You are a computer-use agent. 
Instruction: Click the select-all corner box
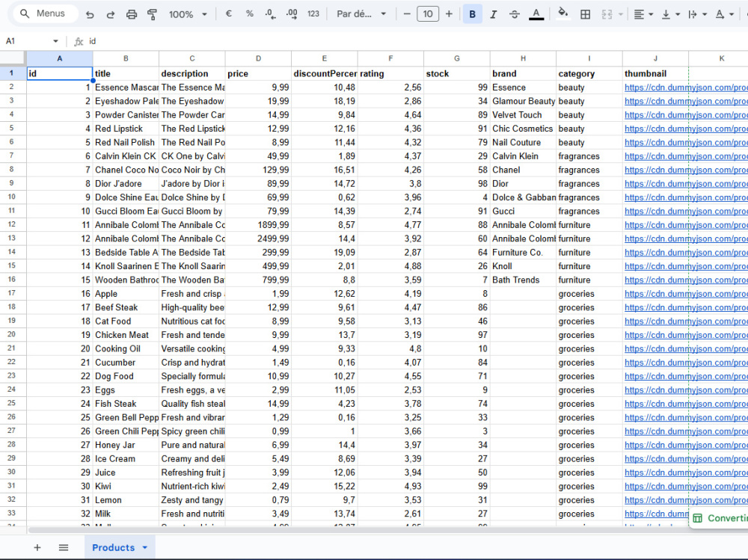13,58
